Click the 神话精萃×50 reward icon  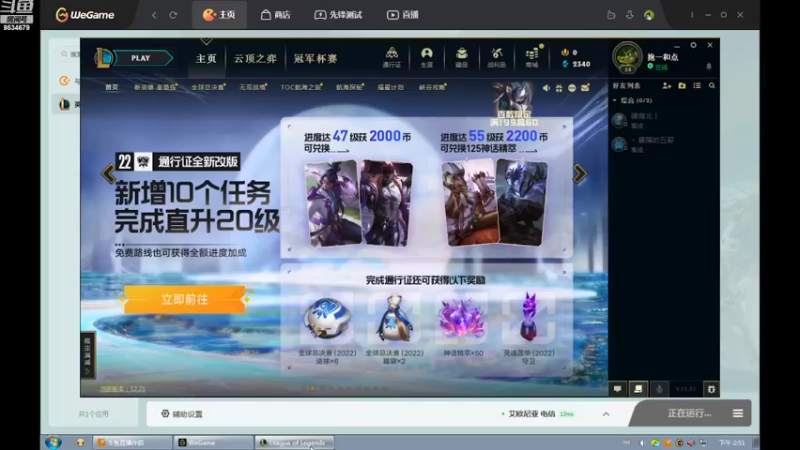pyautogui.click(x=463, y=327)
